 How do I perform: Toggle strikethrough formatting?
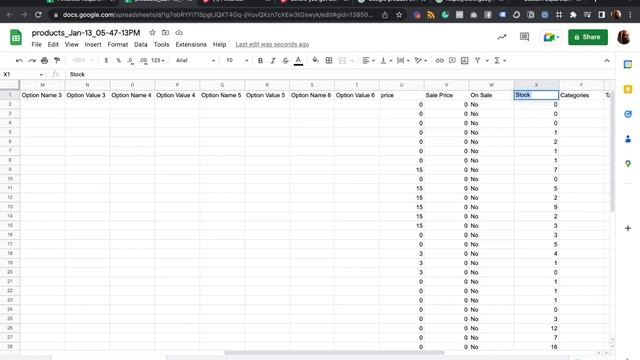tap(285, 60)
